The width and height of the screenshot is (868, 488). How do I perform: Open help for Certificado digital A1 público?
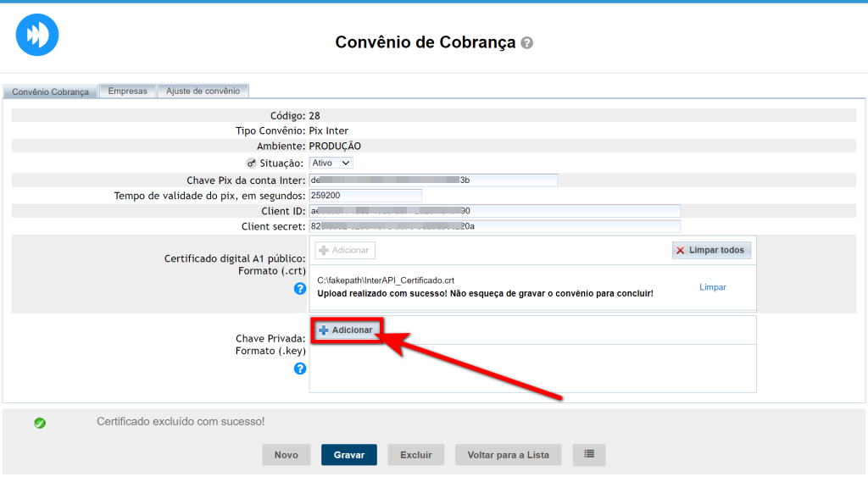[x=300, y=288]
